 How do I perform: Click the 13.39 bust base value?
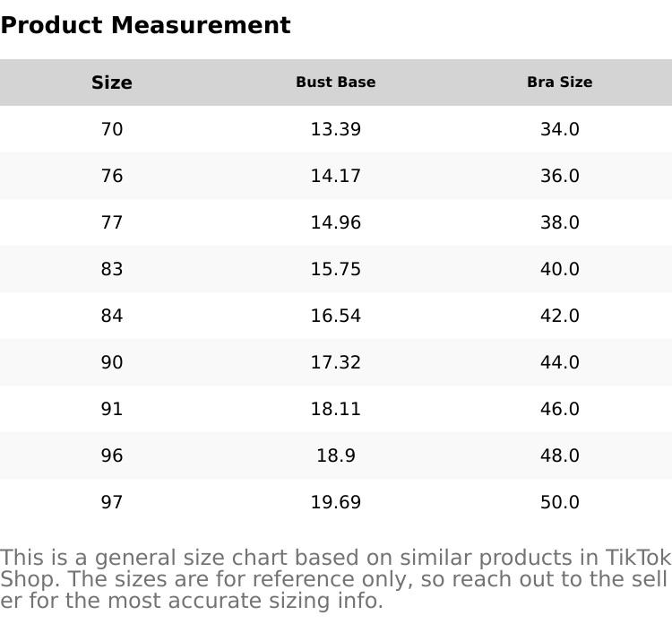click(x=336, y=129)
